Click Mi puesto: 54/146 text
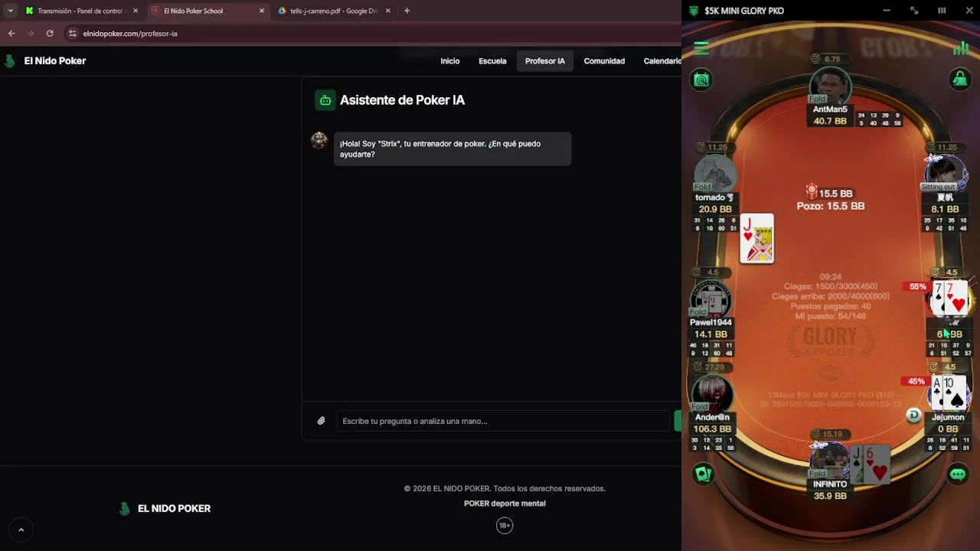Image resolution: width=980 pixels, height=551 pixels. point(831,316)
